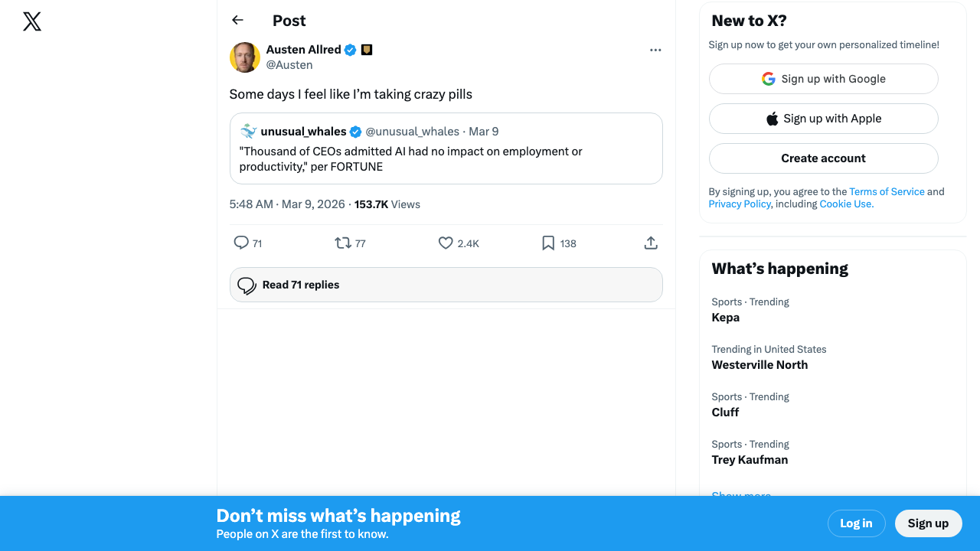Open the reply comment icon
The image size is (980, 551).
tap(241, 243)
